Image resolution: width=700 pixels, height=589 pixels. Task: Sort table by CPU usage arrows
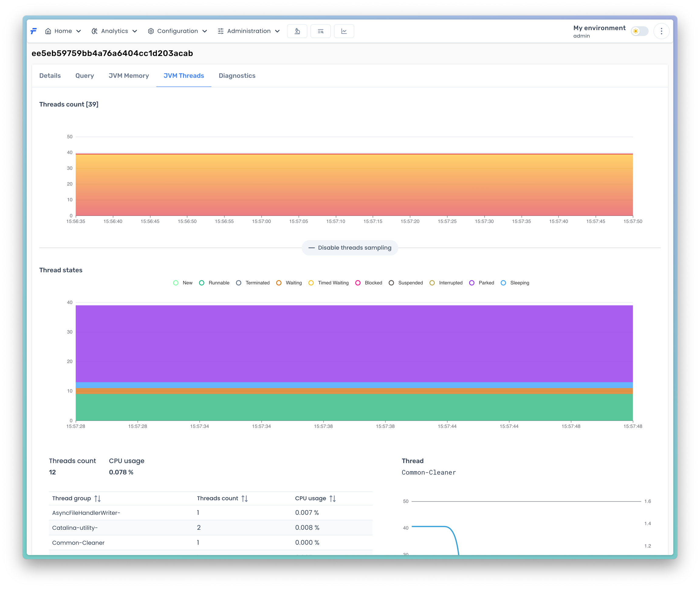332,499
